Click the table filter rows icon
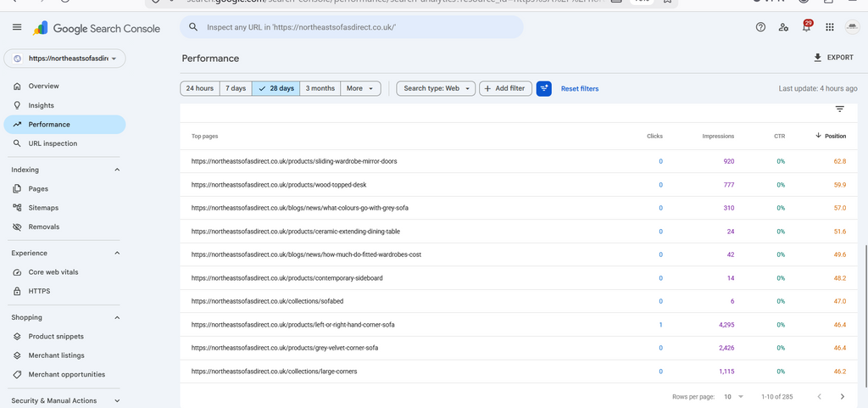868x408 pixels. (x=840, y=109)
